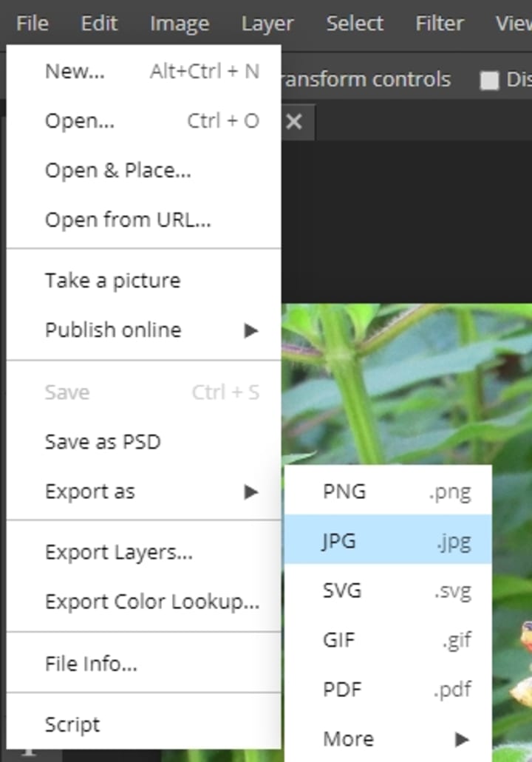Image resolution: width=532 pixels, height=762 pixels.
Task: Expand the More export formats arrow
Action: pos(462,738)
